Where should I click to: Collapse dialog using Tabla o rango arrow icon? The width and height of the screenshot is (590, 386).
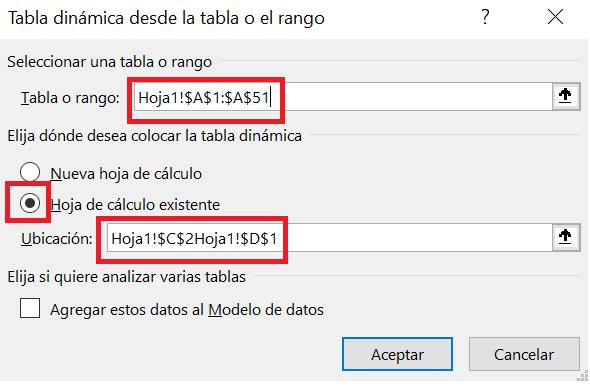point(565,97)
